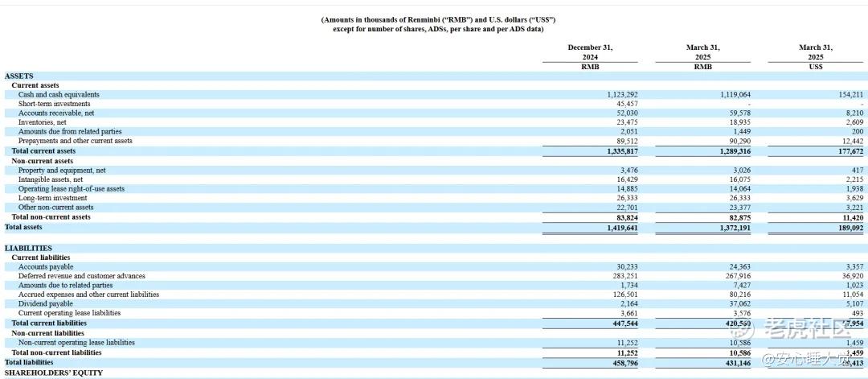This screenshot has height=379, width=868.
Task: Click "Prepayments and other current assets" label
Action: [76, 141]
